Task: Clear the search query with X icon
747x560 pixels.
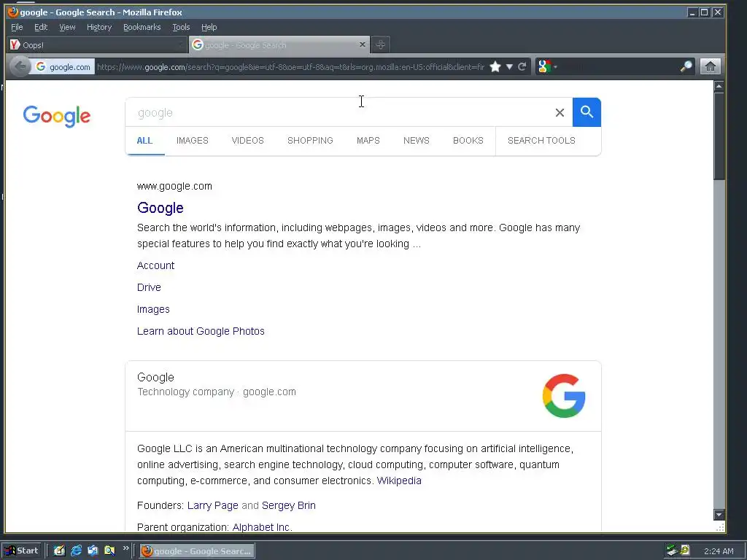Action: click(x=560, y=112)
